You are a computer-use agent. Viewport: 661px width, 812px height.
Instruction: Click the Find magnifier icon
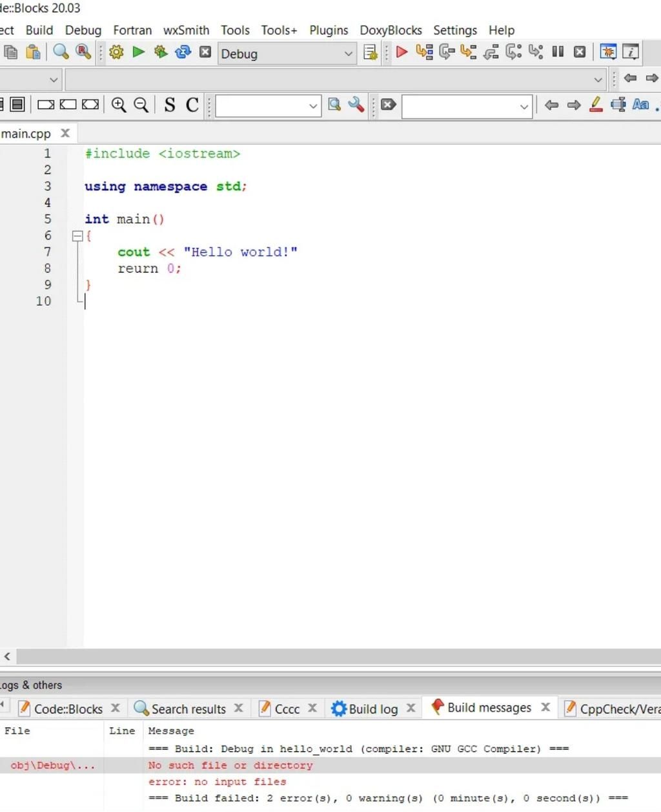pos(61,52)
